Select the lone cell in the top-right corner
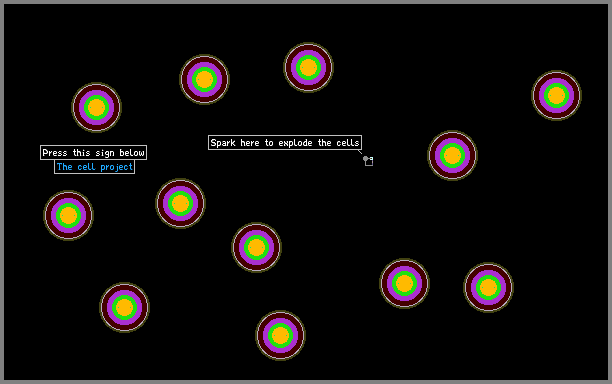This screenshot has width=612, height=384. [x=556, y=95]
